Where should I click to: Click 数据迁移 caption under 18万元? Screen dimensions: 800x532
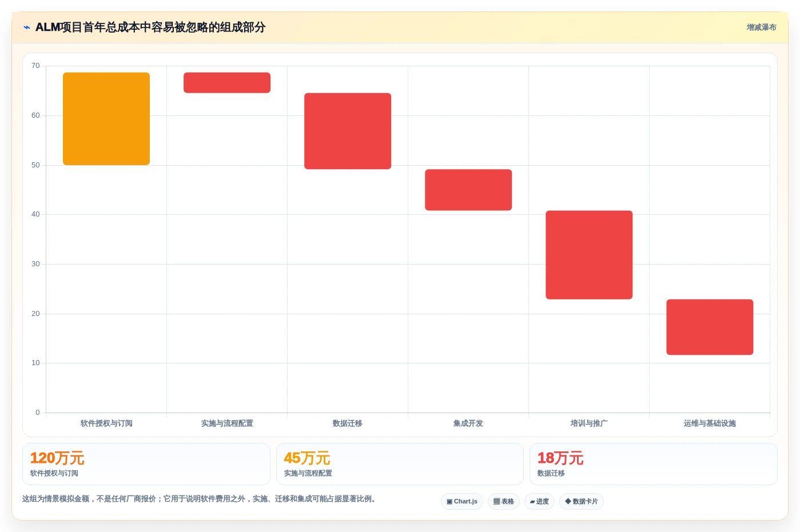(x=551, y=473)
